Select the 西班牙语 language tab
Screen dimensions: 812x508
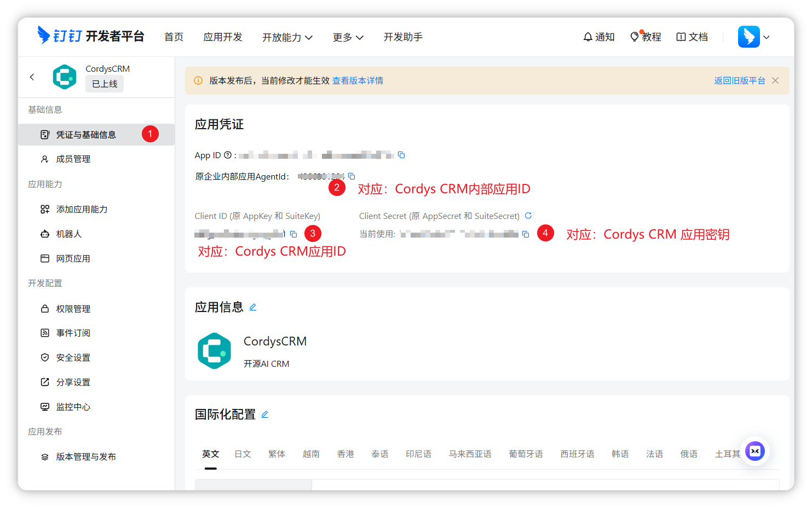tap(577, 454)
